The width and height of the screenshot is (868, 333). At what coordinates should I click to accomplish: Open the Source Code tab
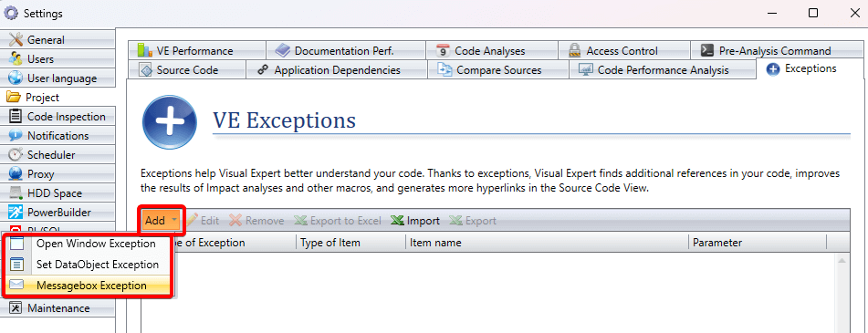[187, 69]
